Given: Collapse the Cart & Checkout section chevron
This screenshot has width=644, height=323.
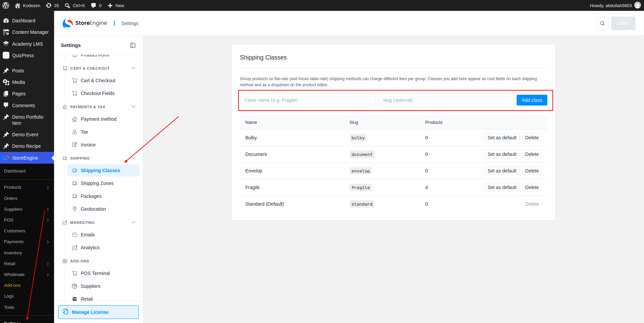Looking at the screenshot, I should [x=133, y=68].
